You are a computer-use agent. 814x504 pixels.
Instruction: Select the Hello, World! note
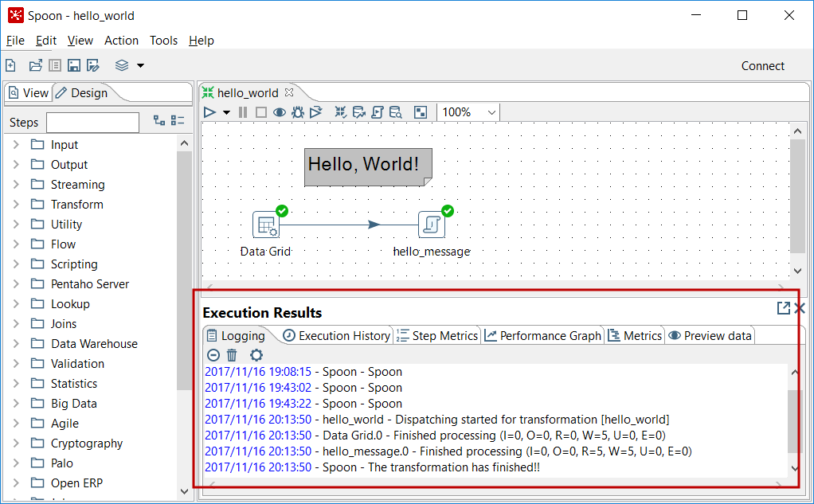coord(368,166)
